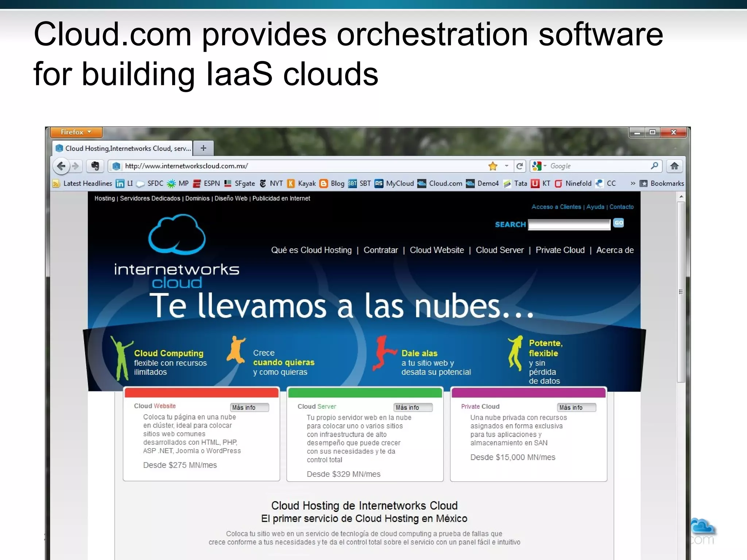Viewport: 747px width, 560px height.
Task: Open the Contacto link
Action: 622,207
